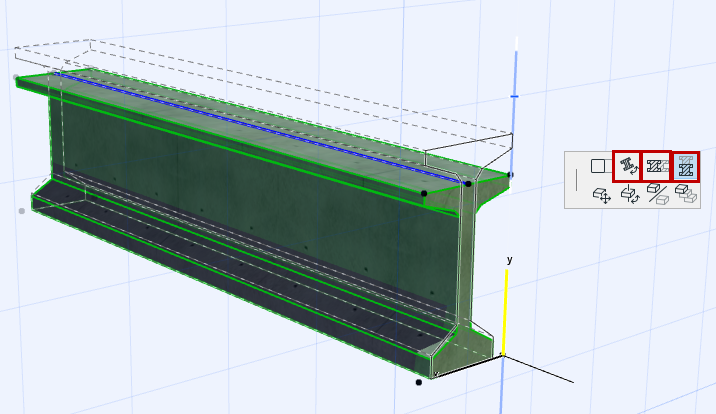
Task: Select the black hotspot below the beam's bottom flange
Action: pyautogui.click(x=419, y=382)
